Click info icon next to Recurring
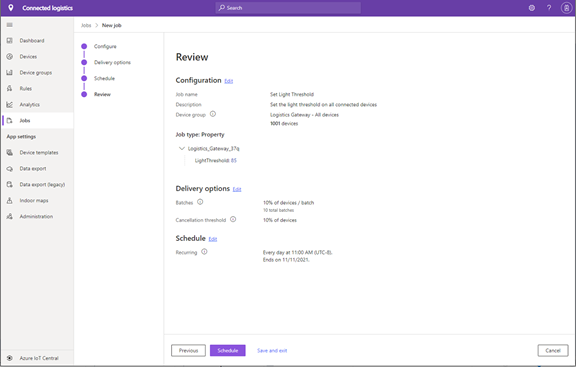The width and height of the screenshot is (576, 367). click(204, 252)
